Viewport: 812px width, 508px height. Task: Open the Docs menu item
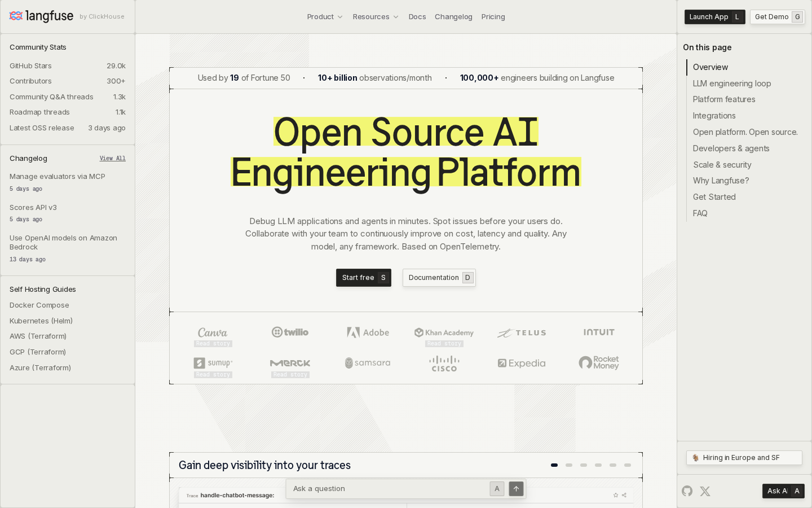[x=417, y=17]
